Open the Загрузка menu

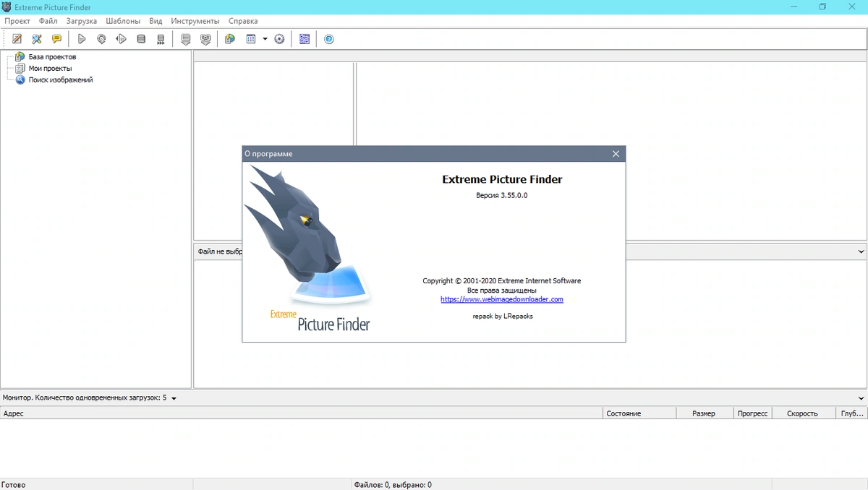[82, 21]
